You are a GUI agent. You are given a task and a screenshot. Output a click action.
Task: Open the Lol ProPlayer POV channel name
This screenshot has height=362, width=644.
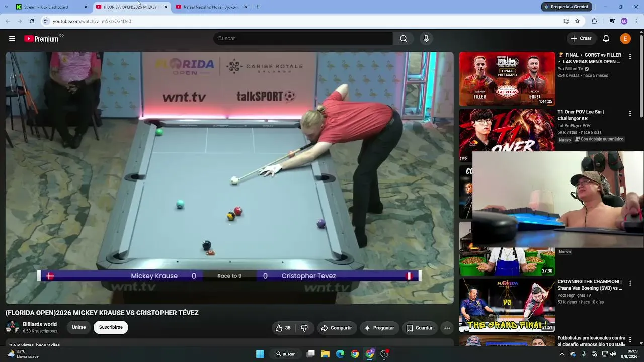[574, 126]
